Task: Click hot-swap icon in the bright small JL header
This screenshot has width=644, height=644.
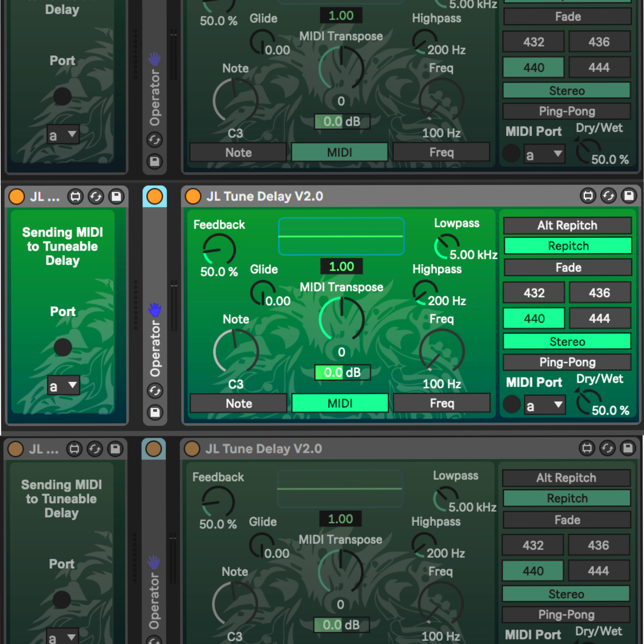Action: tap(96, 197)
